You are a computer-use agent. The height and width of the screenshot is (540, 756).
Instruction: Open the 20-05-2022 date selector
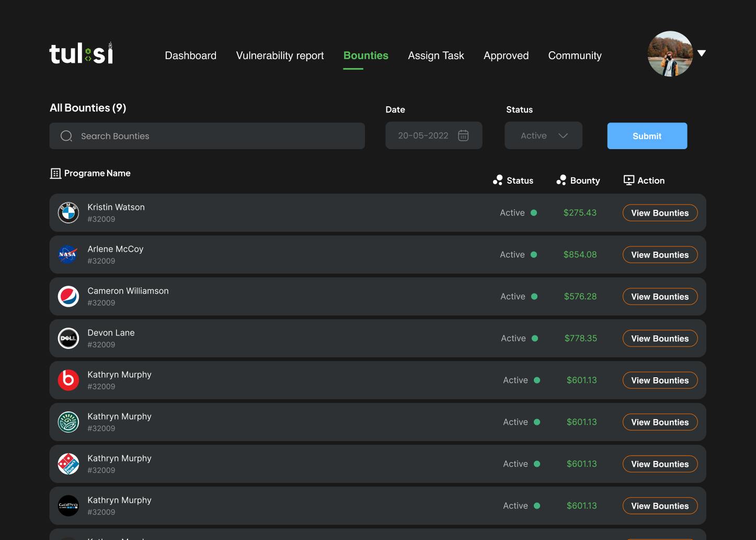pyautogui.click(x=433, y=136)
